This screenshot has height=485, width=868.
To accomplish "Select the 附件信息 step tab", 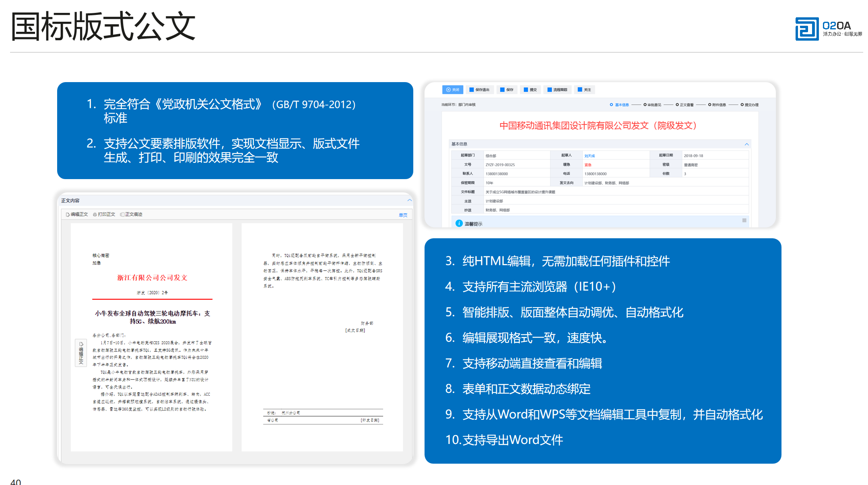I will coord(717,105).
